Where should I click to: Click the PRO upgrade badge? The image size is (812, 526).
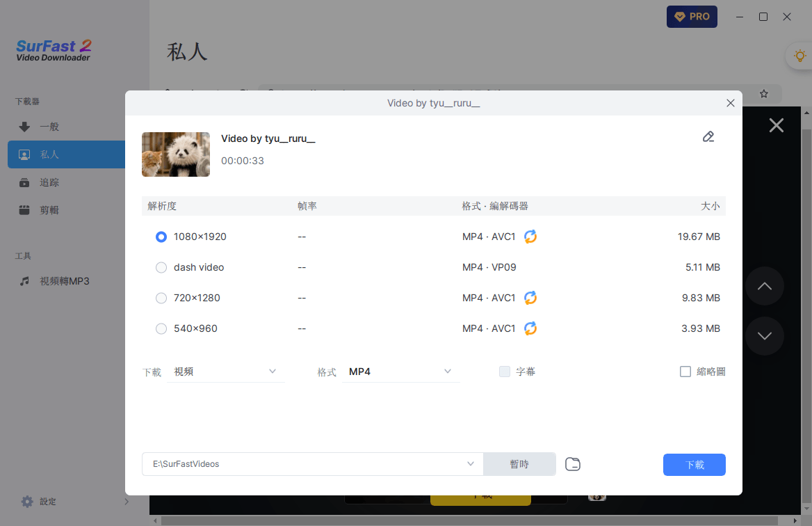692,17
